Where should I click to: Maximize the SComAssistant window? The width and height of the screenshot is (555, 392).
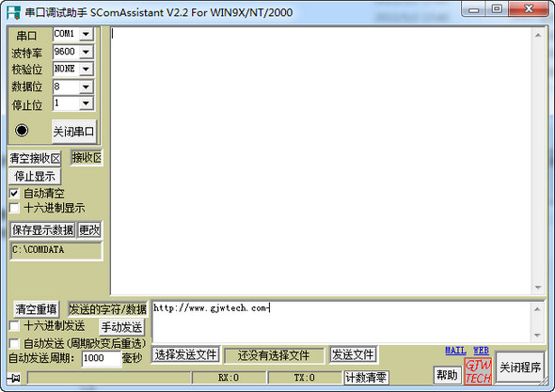(497, 9)
